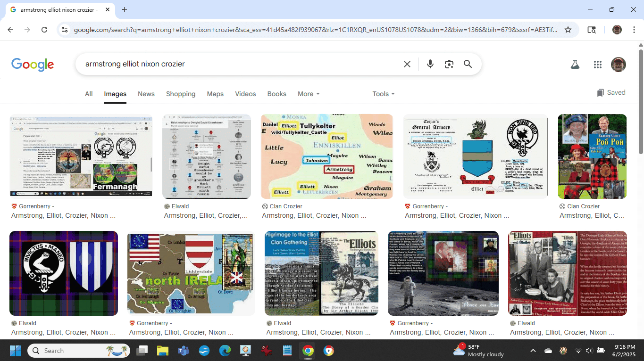Open Saved items
Screen dimensions: 644x361
tap(611, 93)
